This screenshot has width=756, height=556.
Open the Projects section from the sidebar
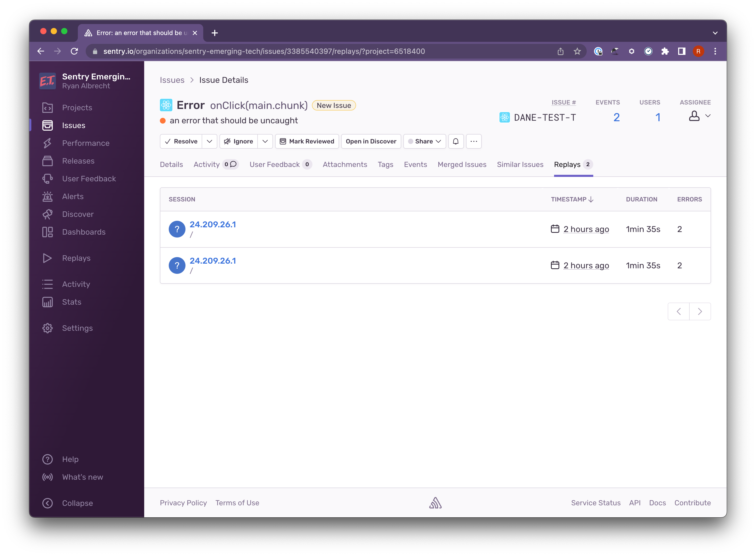(77, 107)
